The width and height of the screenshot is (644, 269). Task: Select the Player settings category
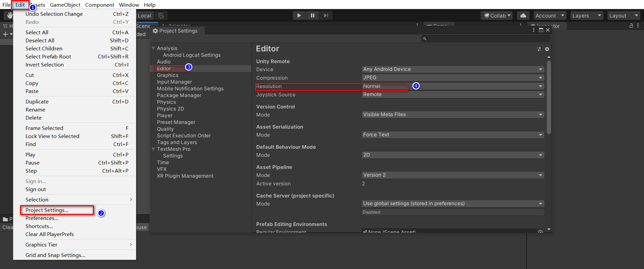[165, 116]
